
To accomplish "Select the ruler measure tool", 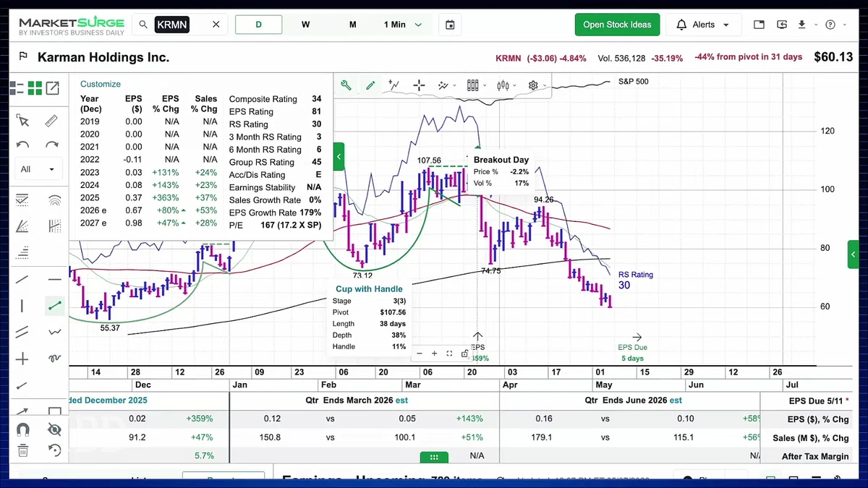I will pyautogui.click(x=51, y=121).
